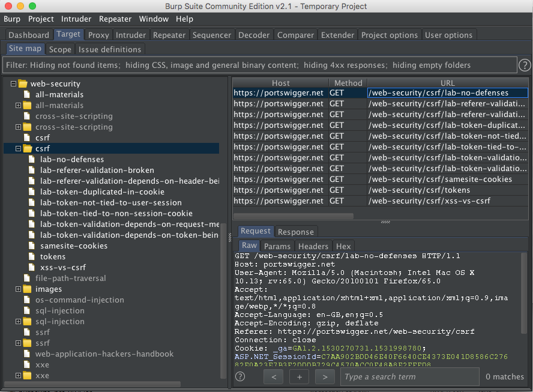This screenshot has height=392, width=533.
Task: Open the Hex view of the request
Action: pyautogui.click(x=343, y=246)
